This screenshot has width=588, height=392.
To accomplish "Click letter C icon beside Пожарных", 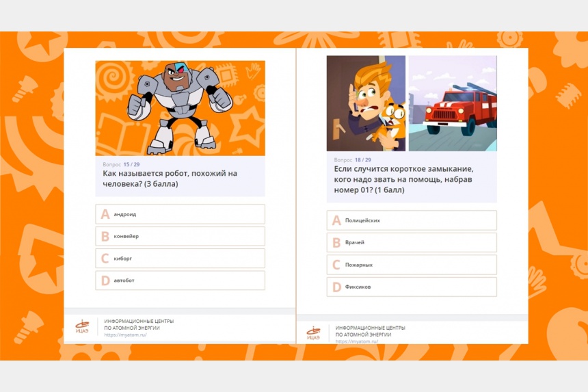I will pyautogui.click(x=336, y=265).
